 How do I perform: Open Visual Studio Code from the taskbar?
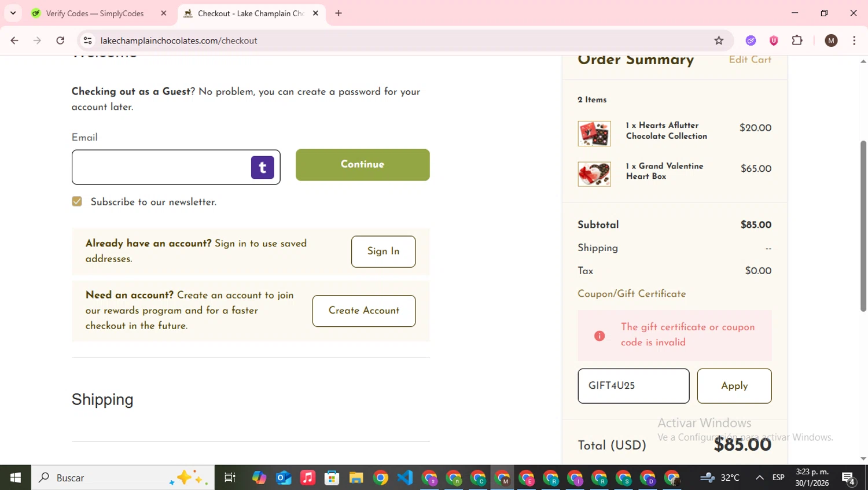pyautogui.click(x=405, y=478)
